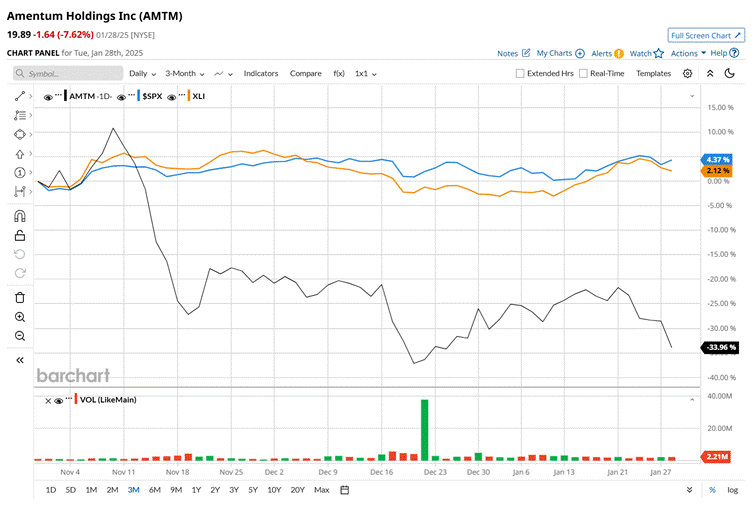Click the XLI orange color marker

[x=189, y=96]
